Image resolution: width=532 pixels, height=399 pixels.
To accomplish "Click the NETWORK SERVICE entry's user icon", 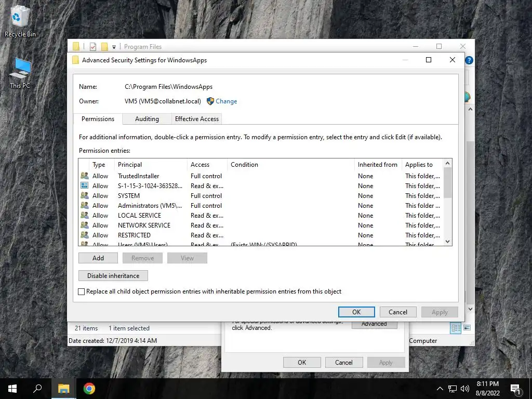I will [85, 225].
